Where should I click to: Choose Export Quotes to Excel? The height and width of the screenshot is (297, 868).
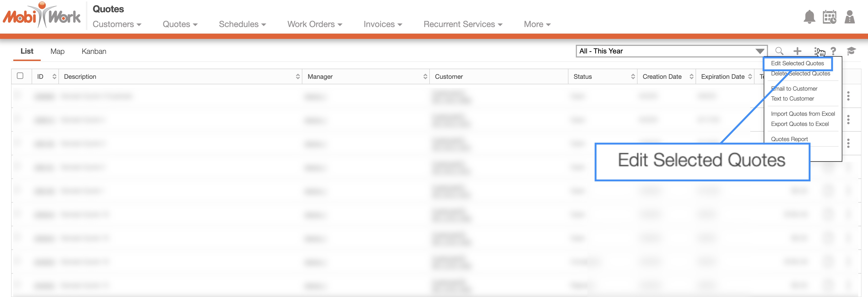800,124
